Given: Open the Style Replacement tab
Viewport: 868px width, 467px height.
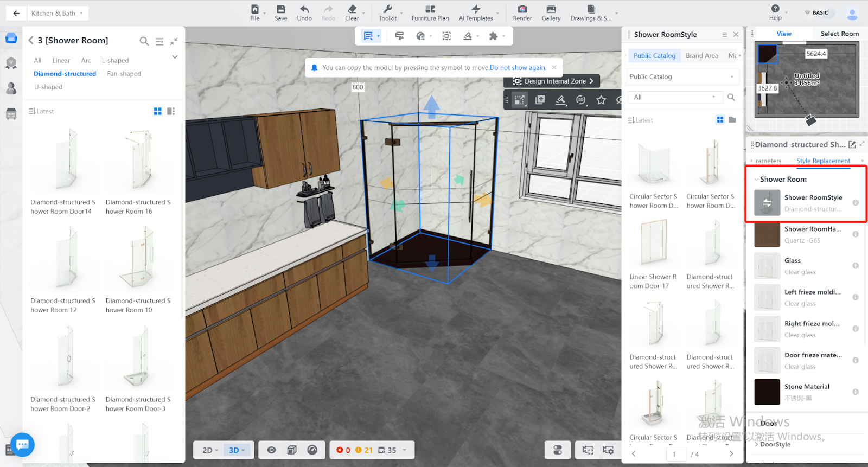Looking at the screenshot, I should [823, 161].
